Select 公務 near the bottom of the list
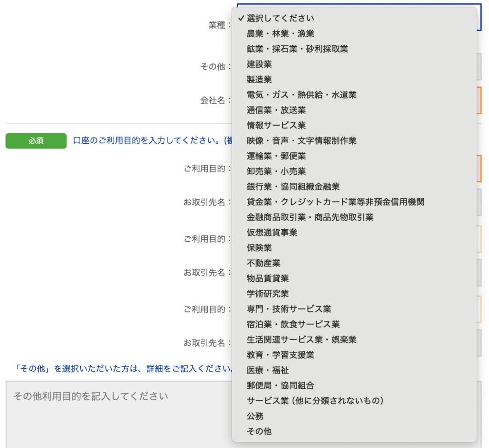 pos(255,416)
